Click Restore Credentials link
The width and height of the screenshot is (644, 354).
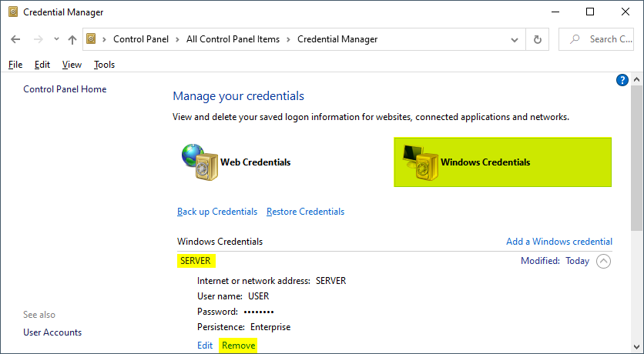[305, 212]
